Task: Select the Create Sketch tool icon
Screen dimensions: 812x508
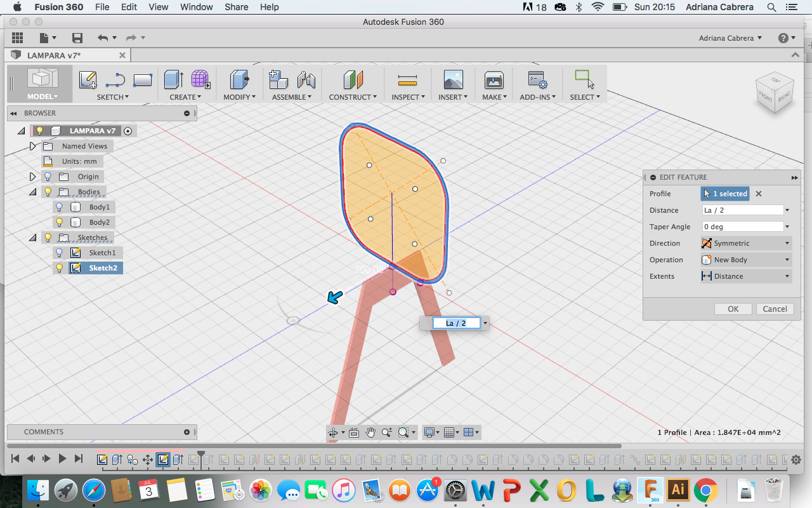Action: (88, 80)
